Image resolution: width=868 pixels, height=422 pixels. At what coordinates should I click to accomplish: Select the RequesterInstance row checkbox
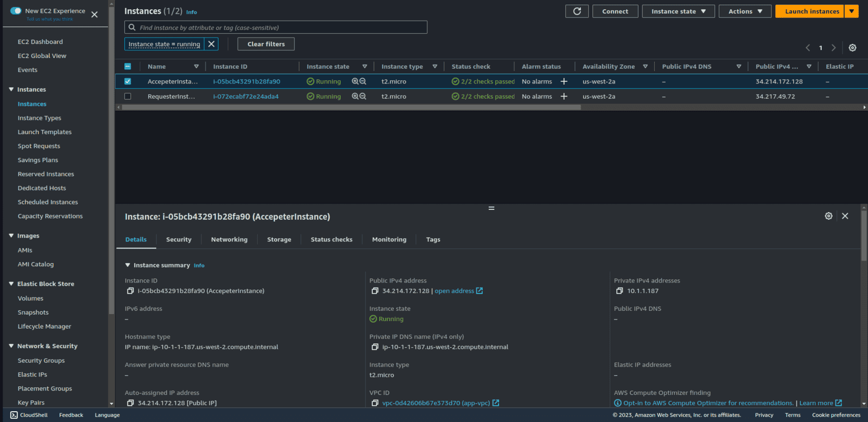tap(127, 97)
